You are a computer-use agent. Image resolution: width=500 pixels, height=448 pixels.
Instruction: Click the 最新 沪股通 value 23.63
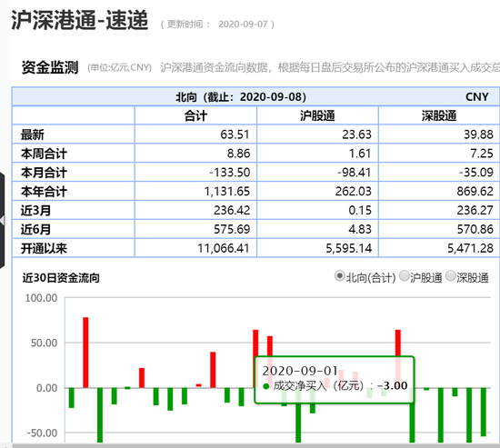pos(356,134)
